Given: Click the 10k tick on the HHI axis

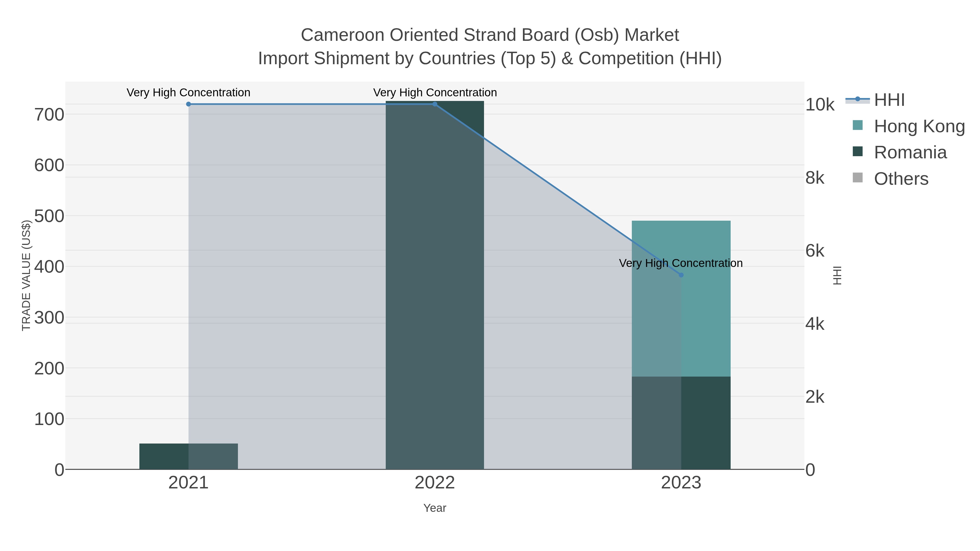Looking at the screenshot, I should (820, 104).
